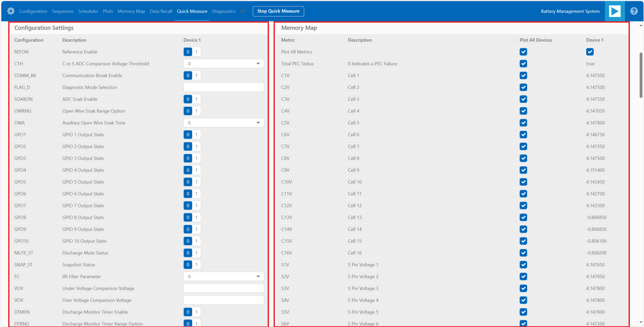
Task: Open the settings gear icon
Action: pos(11,11)
